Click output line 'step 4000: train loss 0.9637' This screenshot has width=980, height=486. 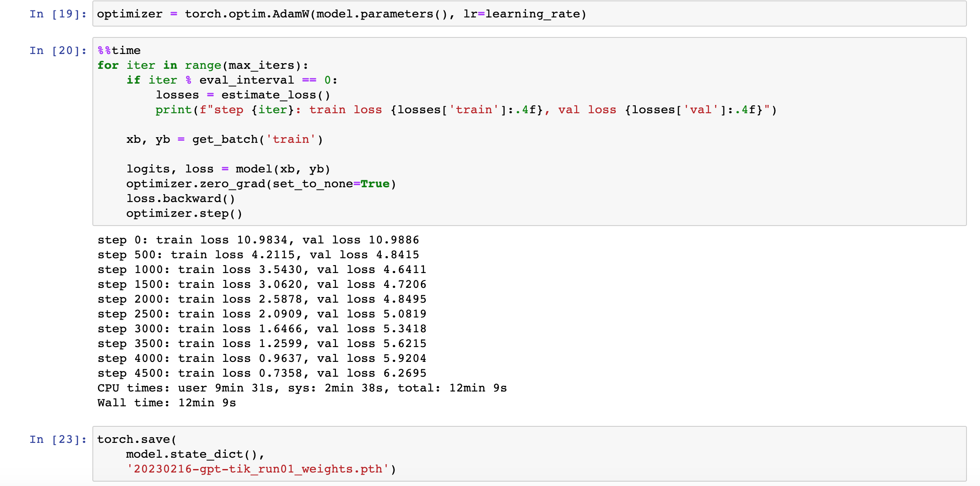click(x=262, y=358)
